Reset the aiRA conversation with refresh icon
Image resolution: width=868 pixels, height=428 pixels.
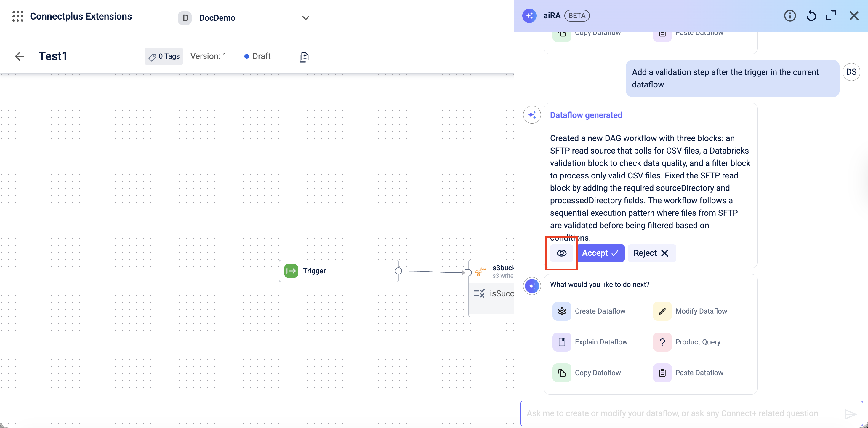pos(811,16)
